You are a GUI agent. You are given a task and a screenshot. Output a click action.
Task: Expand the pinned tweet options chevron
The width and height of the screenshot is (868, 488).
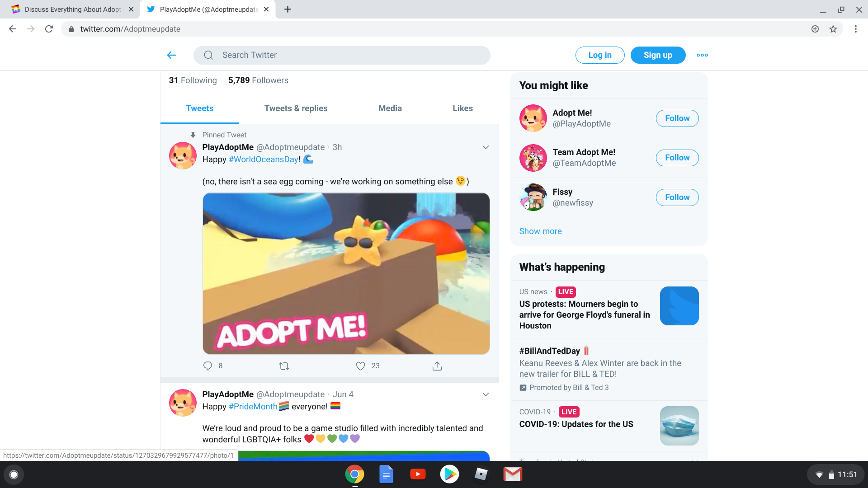pyautogui.click(x=486, y=147)
